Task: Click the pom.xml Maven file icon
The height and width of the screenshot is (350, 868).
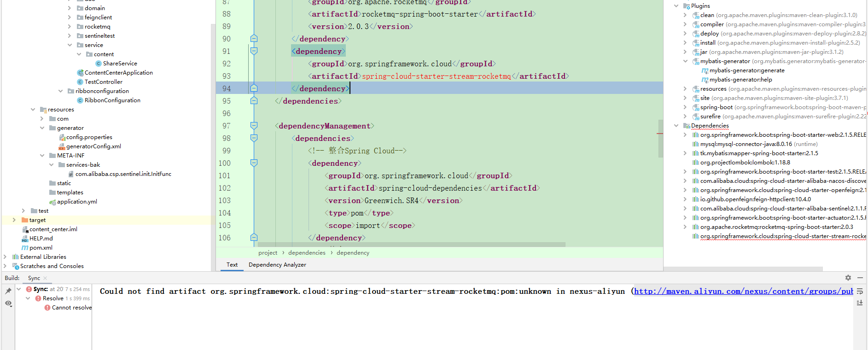Action: coord(25,248)
